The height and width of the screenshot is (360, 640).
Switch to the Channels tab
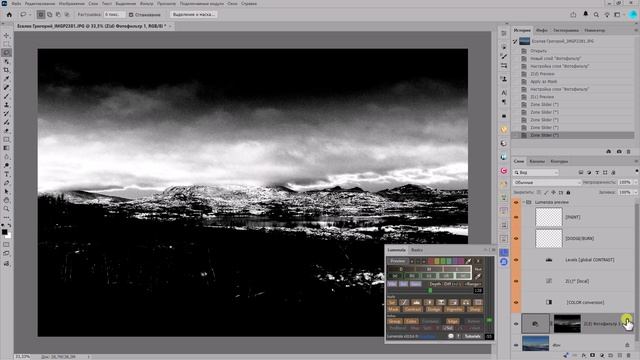coord(537,161)
